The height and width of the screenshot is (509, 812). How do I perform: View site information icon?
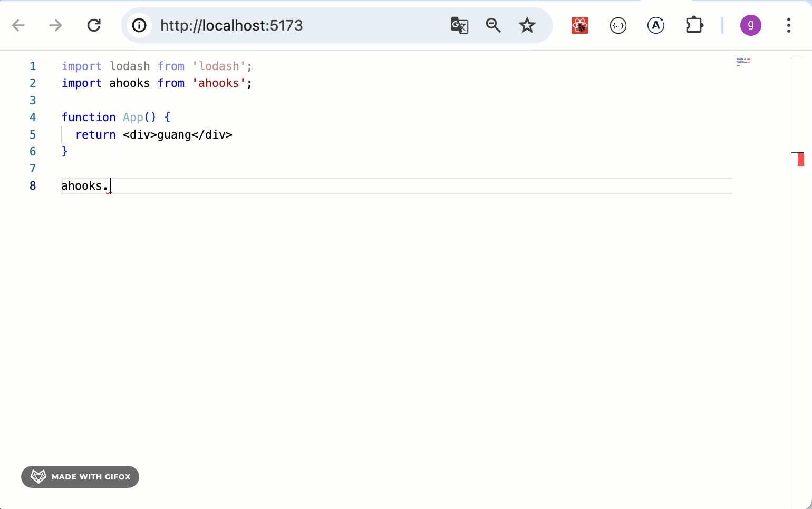click(x=139, y=25)
